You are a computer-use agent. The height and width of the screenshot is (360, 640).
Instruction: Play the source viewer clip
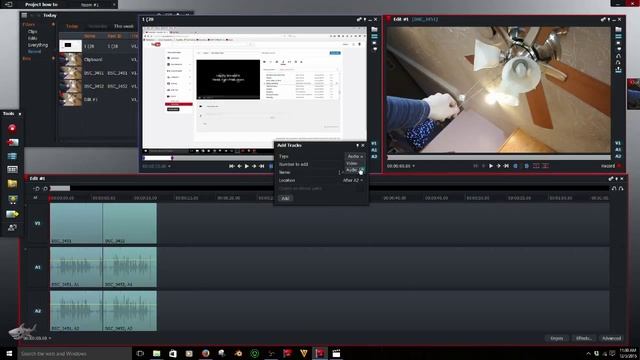pos(247,166)
